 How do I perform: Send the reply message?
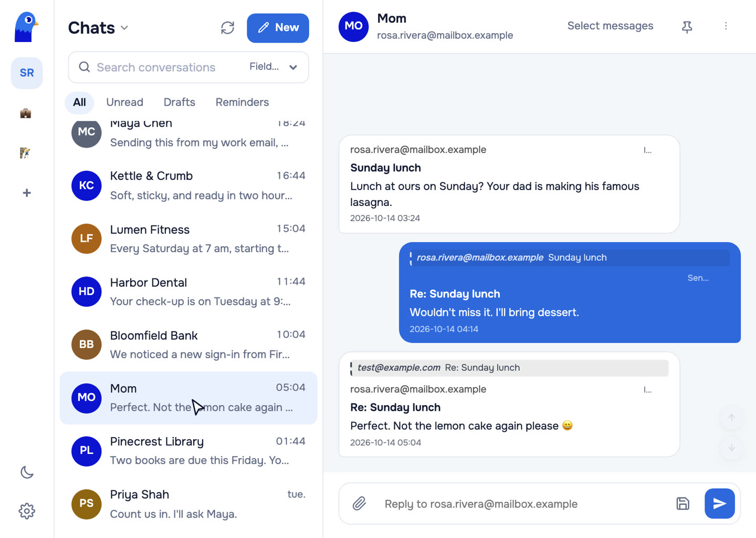tap(720, 504)
